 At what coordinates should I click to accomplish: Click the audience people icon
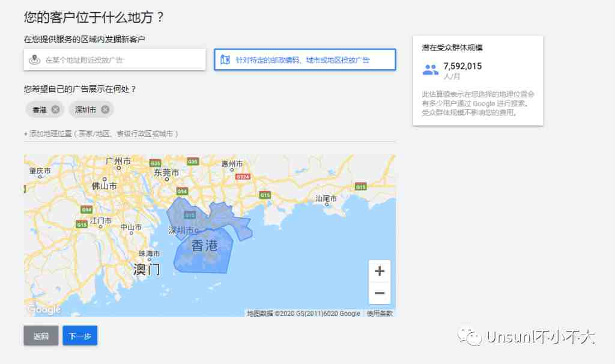pos(430,70)
